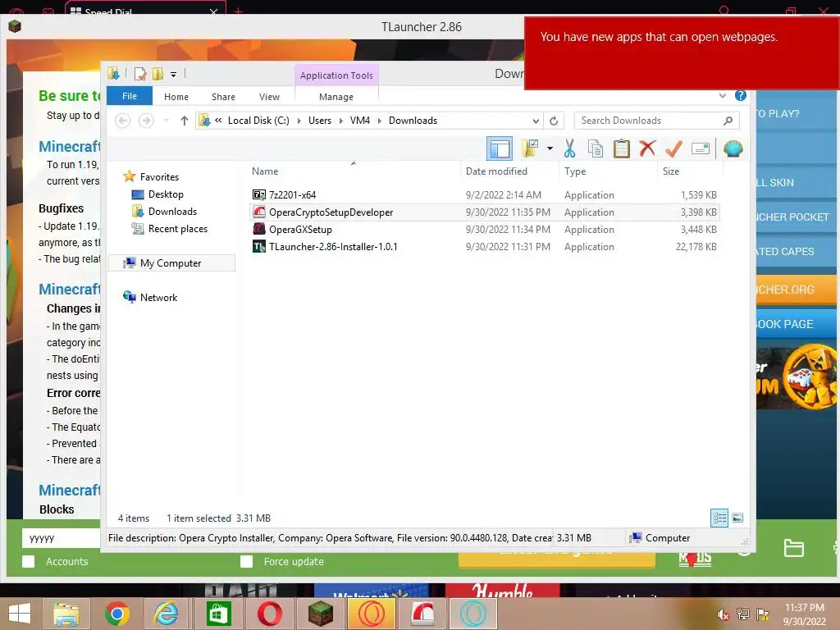840x630 pixels.
Task: Copy the selected file using copy icon
Action: click(x=596, y=148)
